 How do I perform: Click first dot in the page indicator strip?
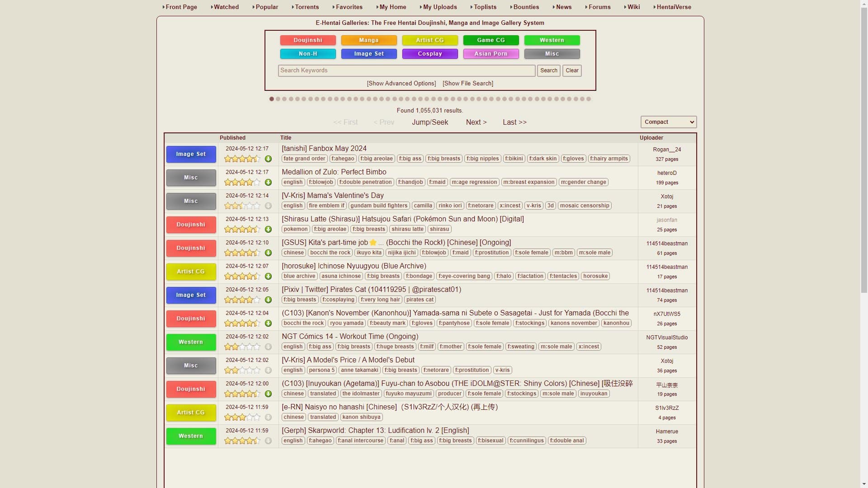click(x=272, y=99)
